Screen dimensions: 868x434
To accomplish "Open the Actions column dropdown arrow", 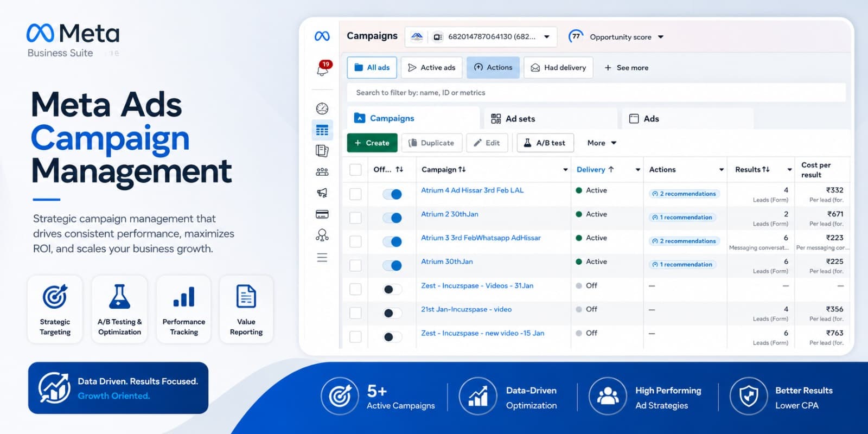I will pos(722,170).
